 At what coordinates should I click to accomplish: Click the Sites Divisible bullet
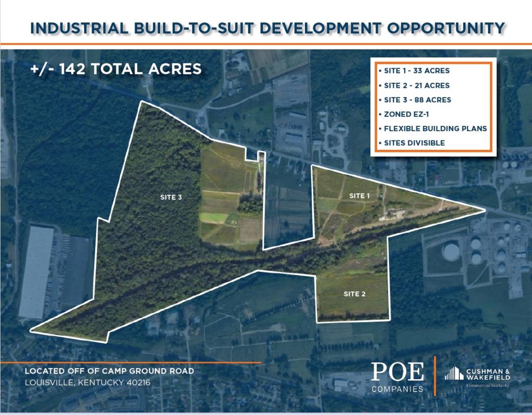tap(411, 143)
